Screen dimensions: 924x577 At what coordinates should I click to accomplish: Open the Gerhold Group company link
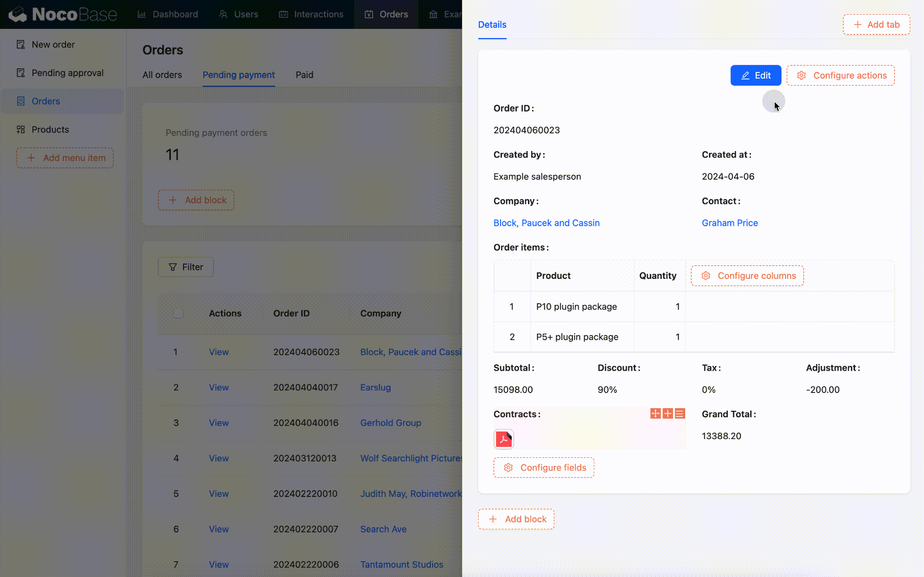(x=391, y=423)
